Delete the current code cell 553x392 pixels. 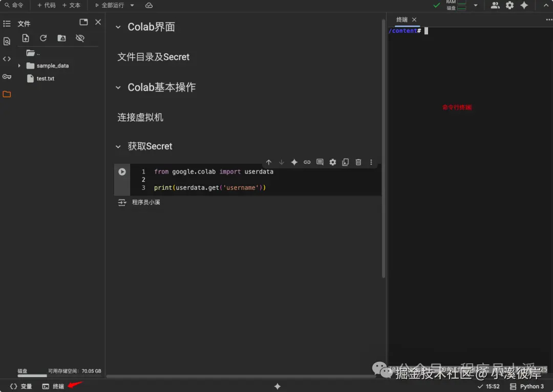(358, 162)
